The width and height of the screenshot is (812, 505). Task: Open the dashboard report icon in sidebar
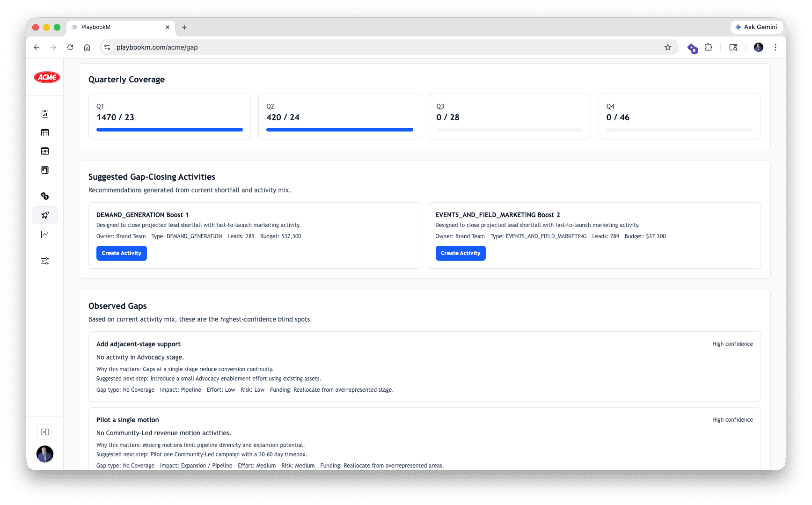click(x=44, y=113)
